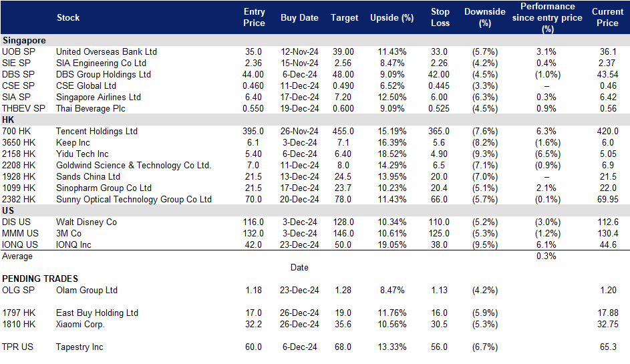
Task: Click 'Olam Group Ltd' name
Action: click(87, 290)
